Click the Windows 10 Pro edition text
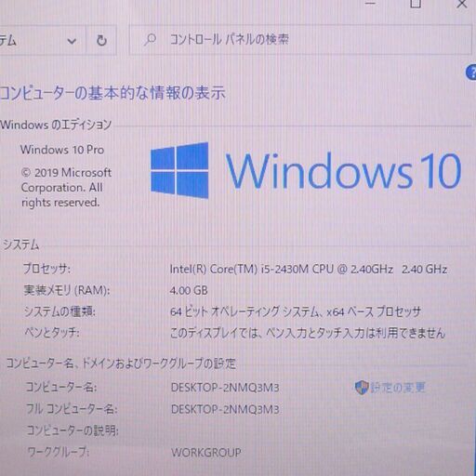The height and width of the screenshot is (476, 476). [x=62, y=150]
